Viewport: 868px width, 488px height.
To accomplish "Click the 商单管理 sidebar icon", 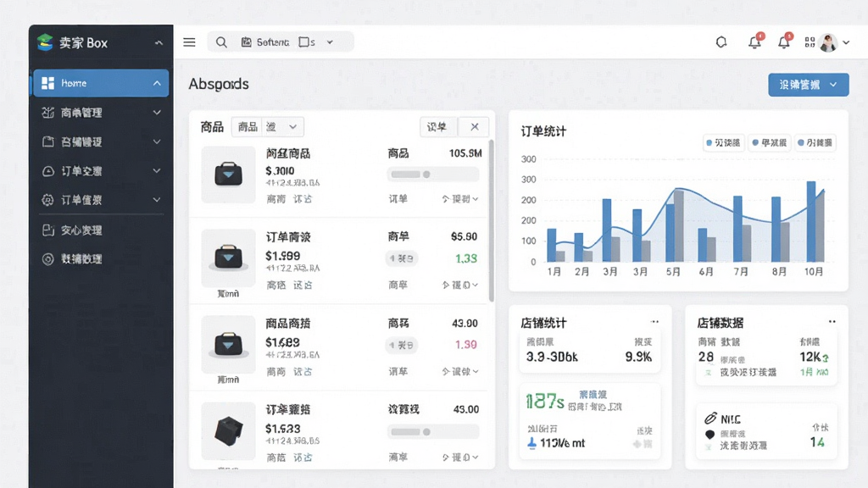I will click(48, 113).
